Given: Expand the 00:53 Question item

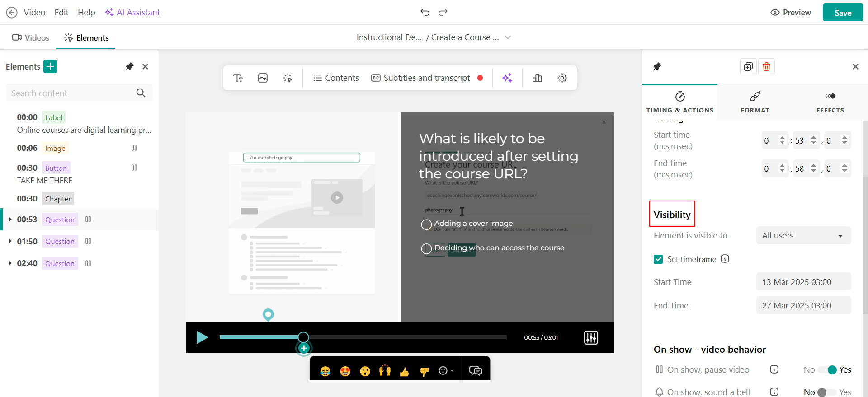Looking at the screenshot, I should pyautogui.click(x=10, y=220).
